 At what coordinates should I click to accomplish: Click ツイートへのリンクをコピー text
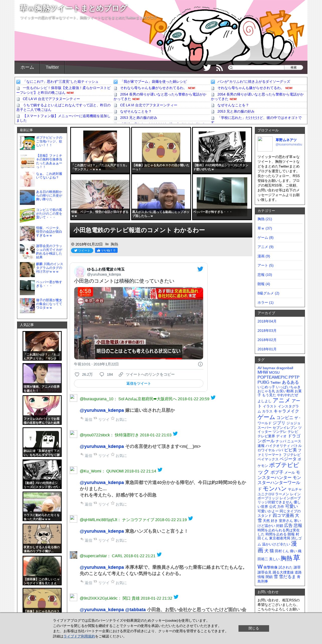click(150, 374)
